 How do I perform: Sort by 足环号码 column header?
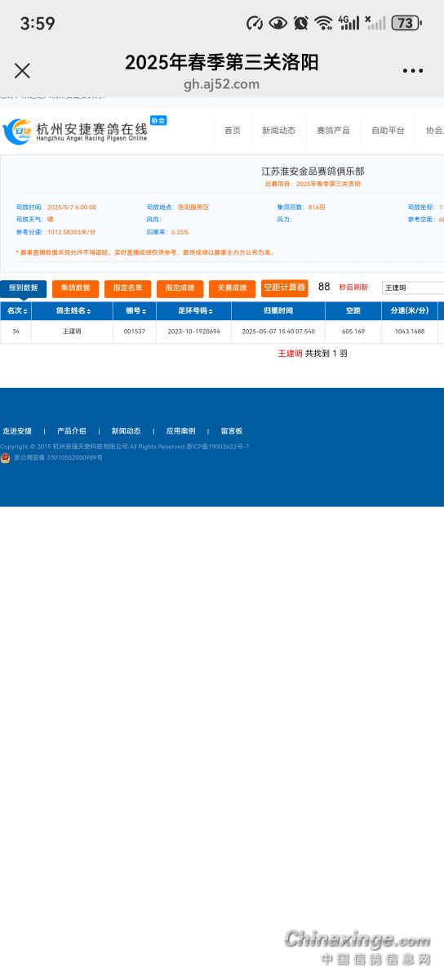point(193,311)
